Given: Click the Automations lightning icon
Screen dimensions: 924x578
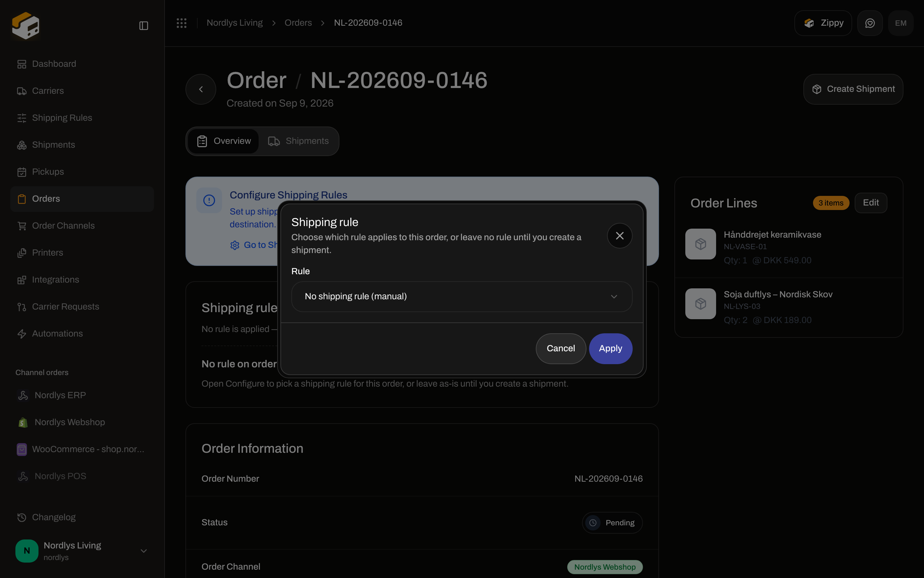Looking at the screenshot, I should (22, 334).
